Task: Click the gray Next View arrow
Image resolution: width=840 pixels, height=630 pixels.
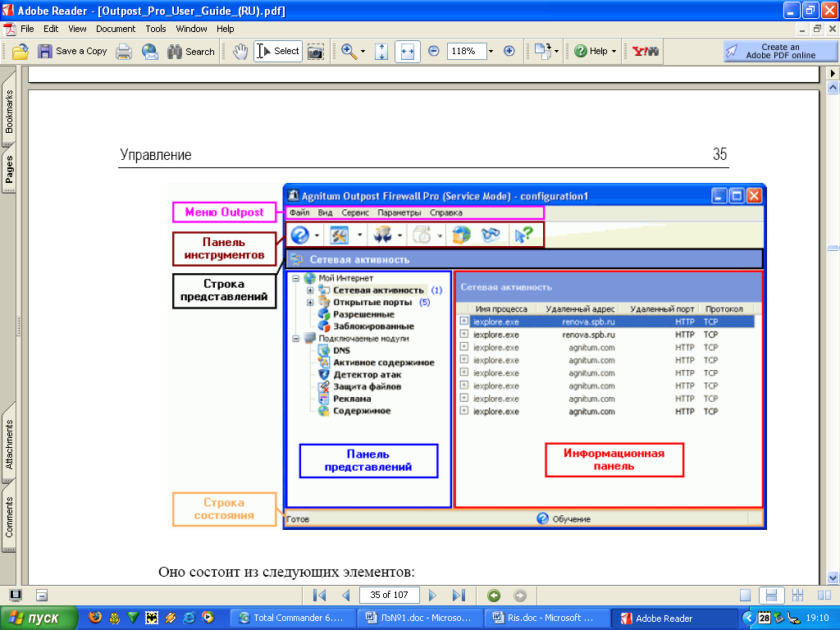Action: tap(519, 596)
